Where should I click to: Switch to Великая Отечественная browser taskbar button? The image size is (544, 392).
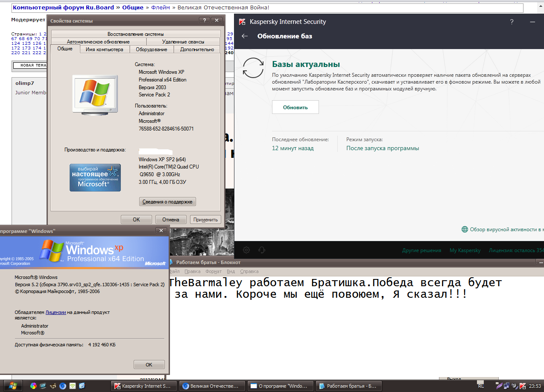point(211,386)
